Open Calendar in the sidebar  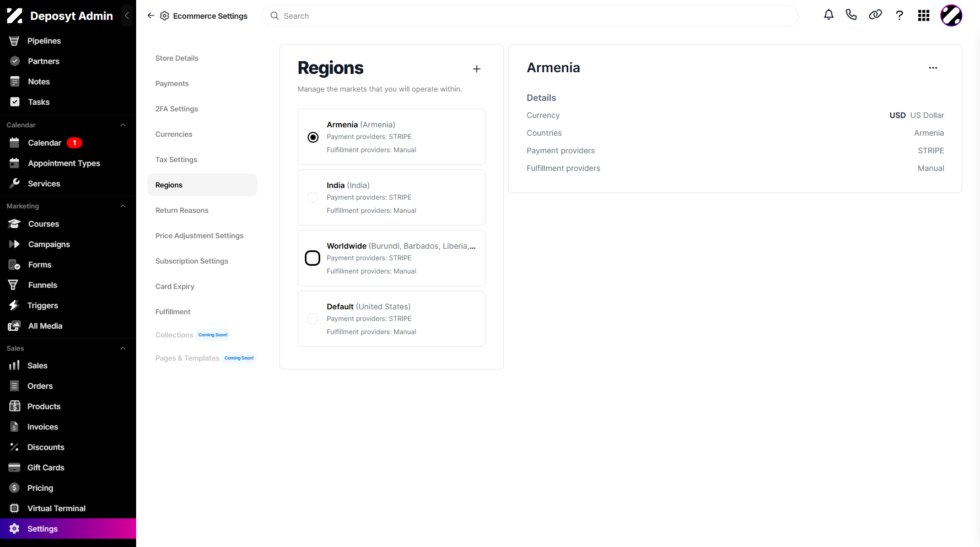click(x=68, y=143)
